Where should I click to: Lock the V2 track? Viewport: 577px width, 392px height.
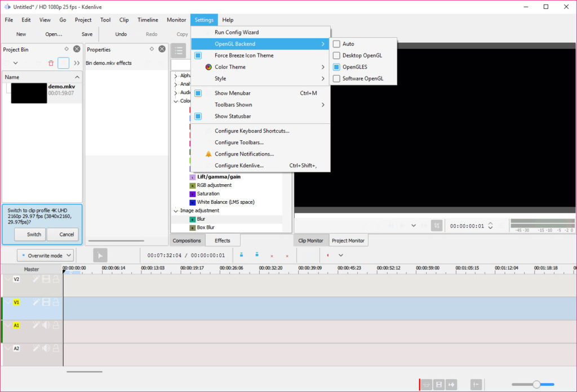click(x=56, y=279)
